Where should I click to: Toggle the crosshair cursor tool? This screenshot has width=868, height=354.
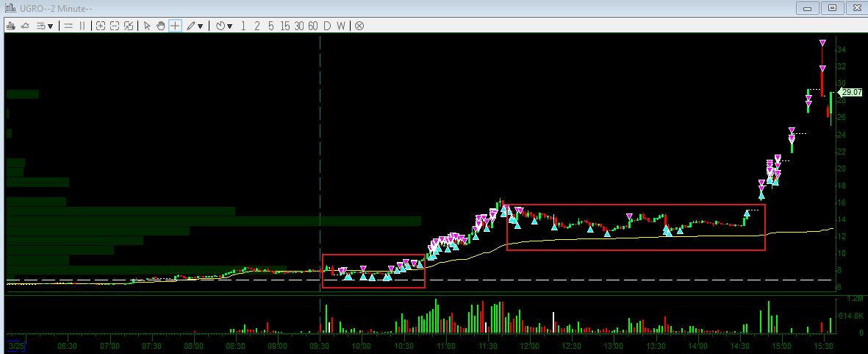[175, 26]
